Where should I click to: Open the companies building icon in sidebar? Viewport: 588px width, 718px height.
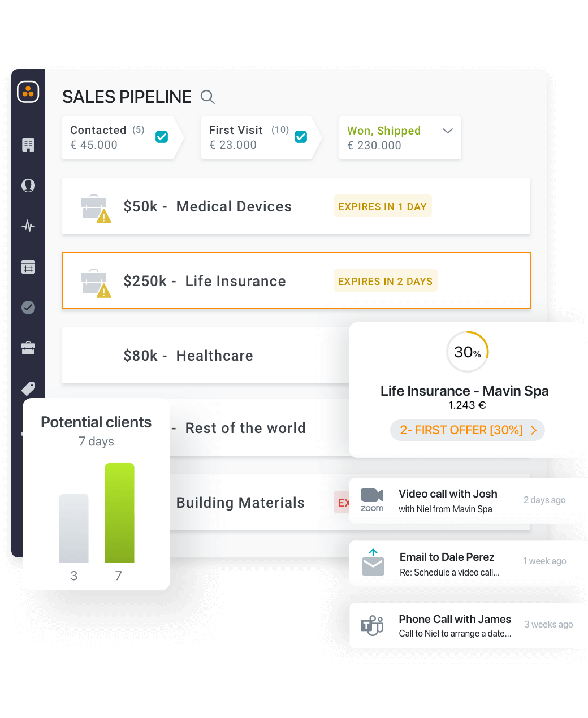(x=28, y=145)
